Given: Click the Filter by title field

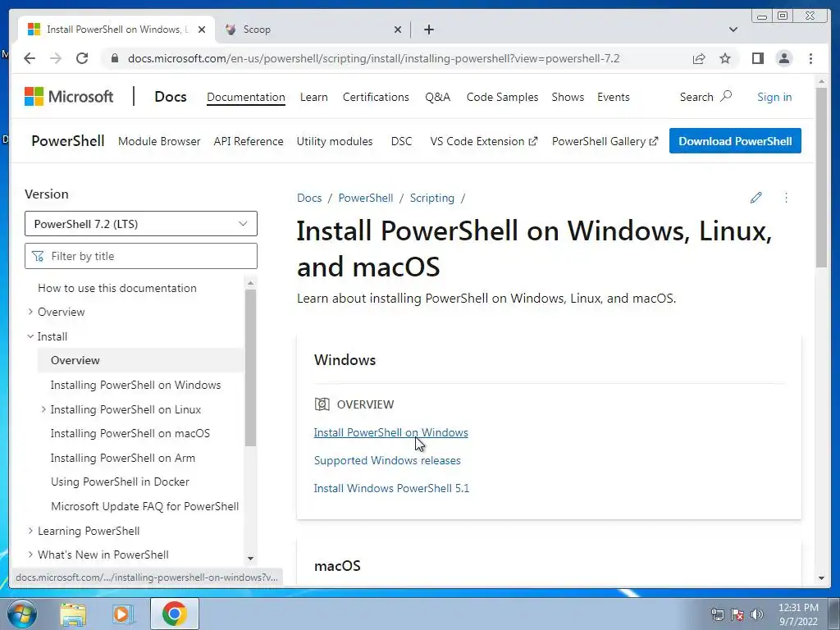Looking at the screenshot, I should (x=141, y=256).
